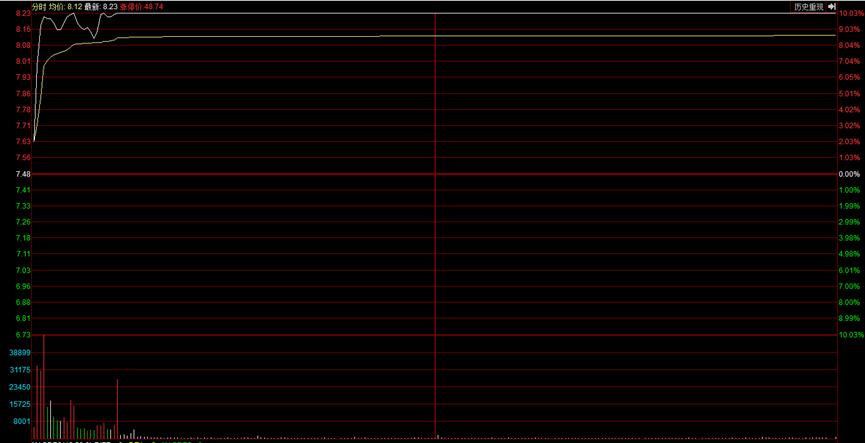Click the 6.73 limit-down price label

click(23, 335)
